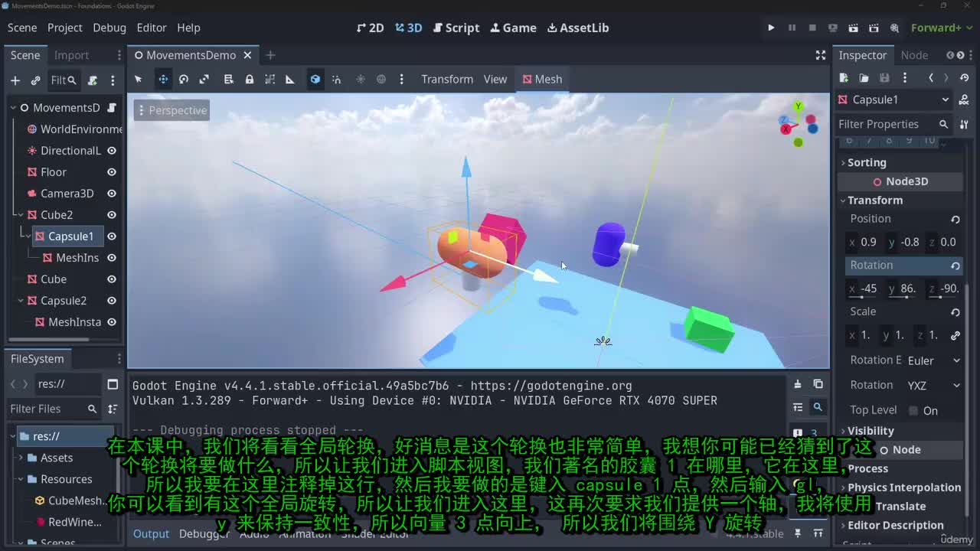
Task: Run a specific scene folder-clapper icon
Action: click(874, 28)
